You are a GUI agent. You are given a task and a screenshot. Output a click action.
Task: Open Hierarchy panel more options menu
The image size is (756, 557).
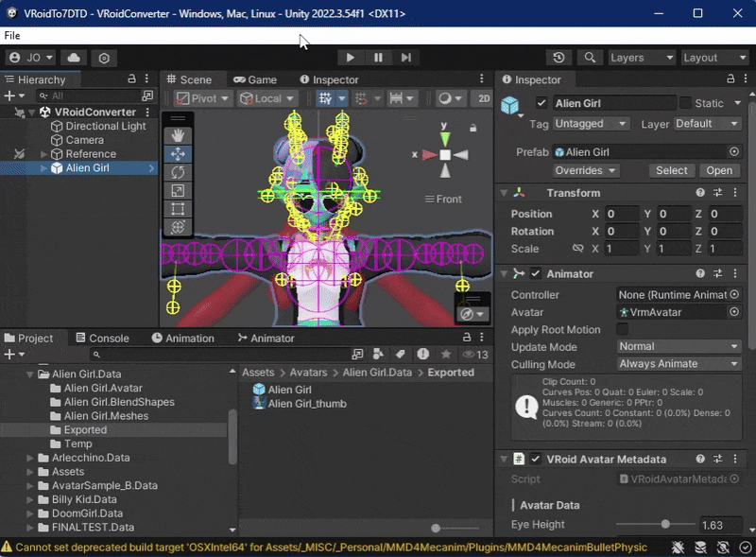coord(146,78)
